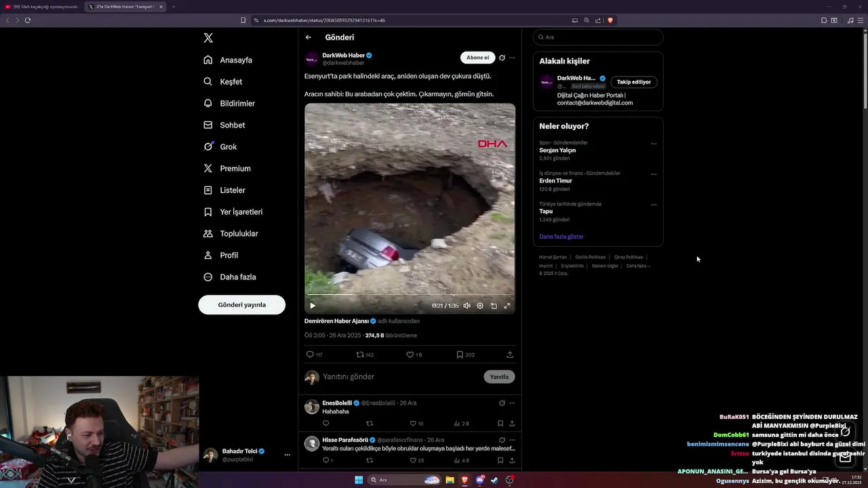Open Brave Shields icon in address bar

click(610, 20)
